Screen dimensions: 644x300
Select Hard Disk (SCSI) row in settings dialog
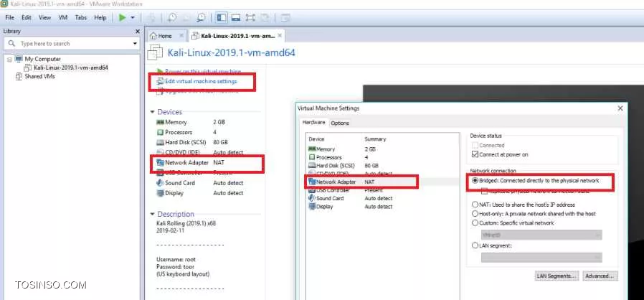click(x=382, y=166)
